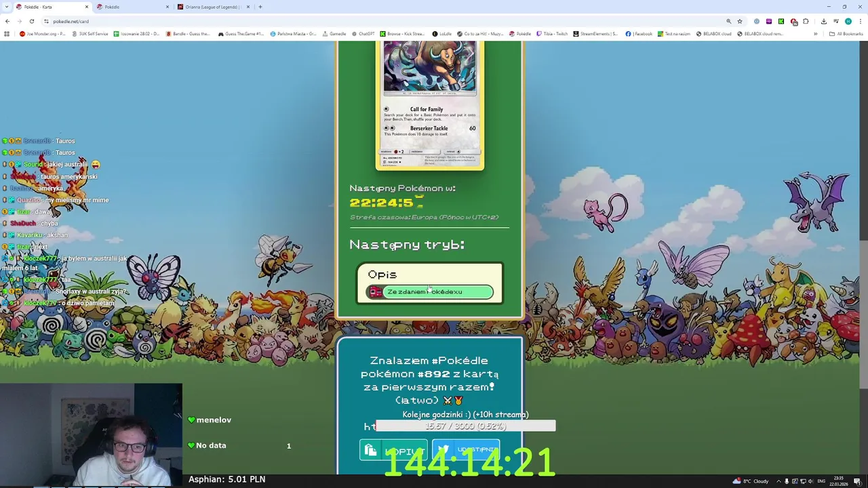Click the countdown timer 22:24:5

386,202
